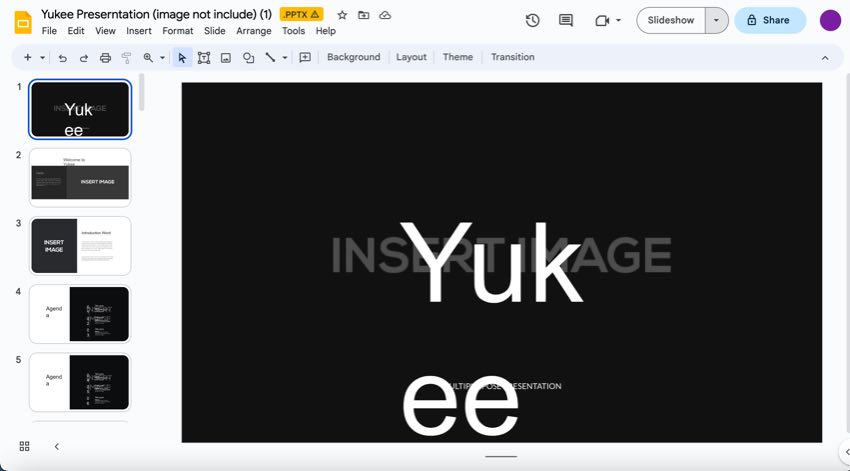This screenshot has height=471, width=850.
Task: Click the MULTIPURPOSE PRESENTATION subtitle
Action: 501,386
